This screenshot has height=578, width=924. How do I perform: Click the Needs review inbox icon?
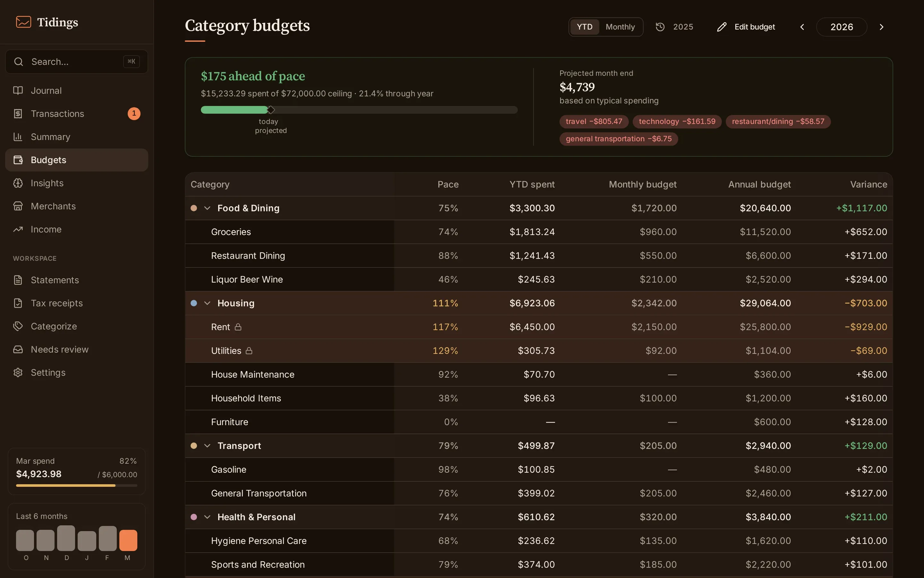(18, 349)
